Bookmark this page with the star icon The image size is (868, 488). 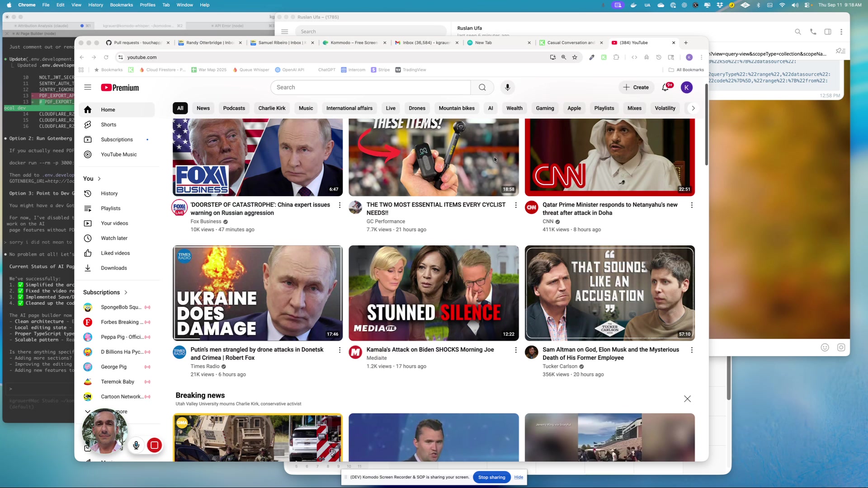point(575,57)
